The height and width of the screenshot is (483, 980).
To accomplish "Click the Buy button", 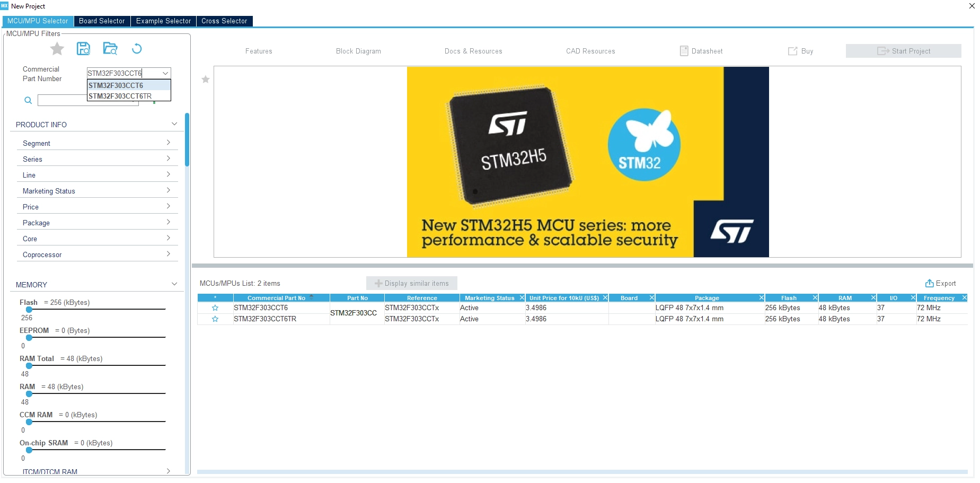I will pos(800,51).
